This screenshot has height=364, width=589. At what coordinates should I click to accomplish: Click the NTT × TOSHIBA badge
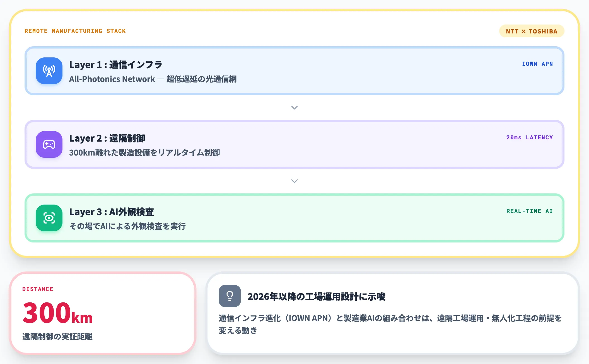pos(532,31)
